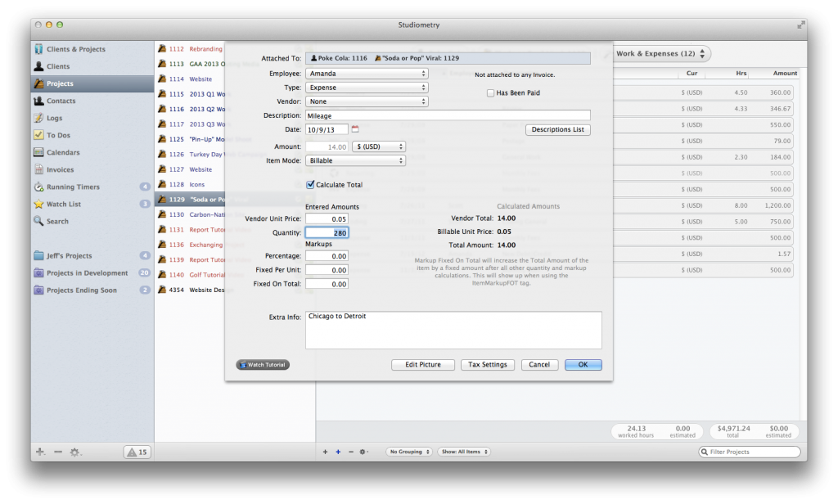Click in the Date field showing 10/9/13

pos(327,129)
